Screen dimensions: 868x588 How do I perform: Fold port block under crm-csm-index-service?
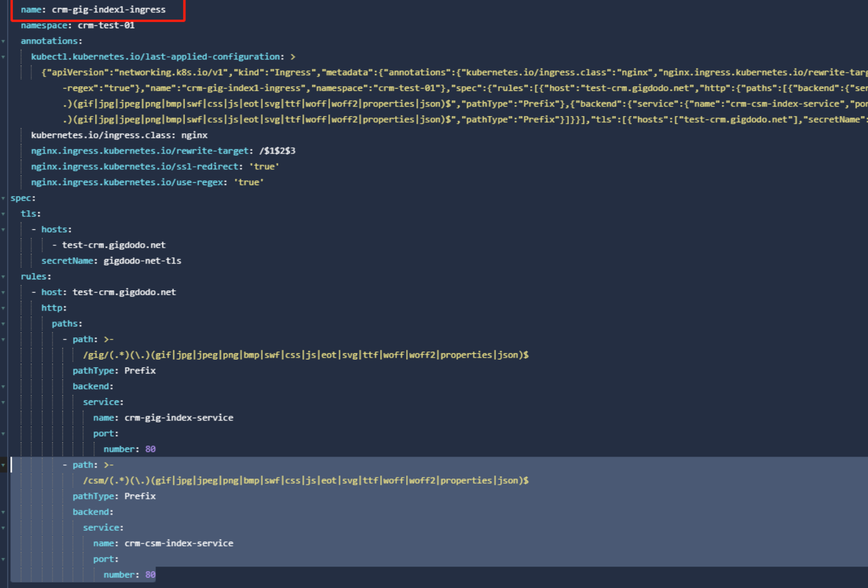(4, 559)
